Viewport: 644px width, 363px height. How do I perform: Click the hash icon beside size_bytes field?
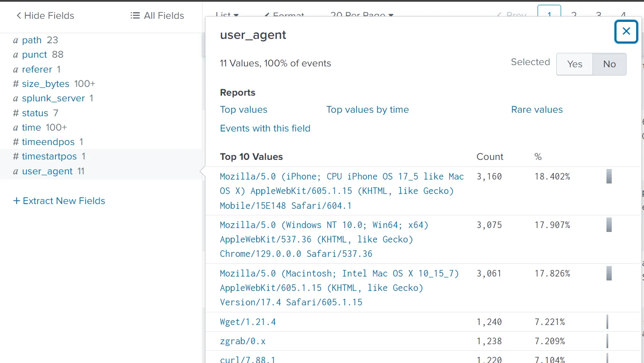16,84
